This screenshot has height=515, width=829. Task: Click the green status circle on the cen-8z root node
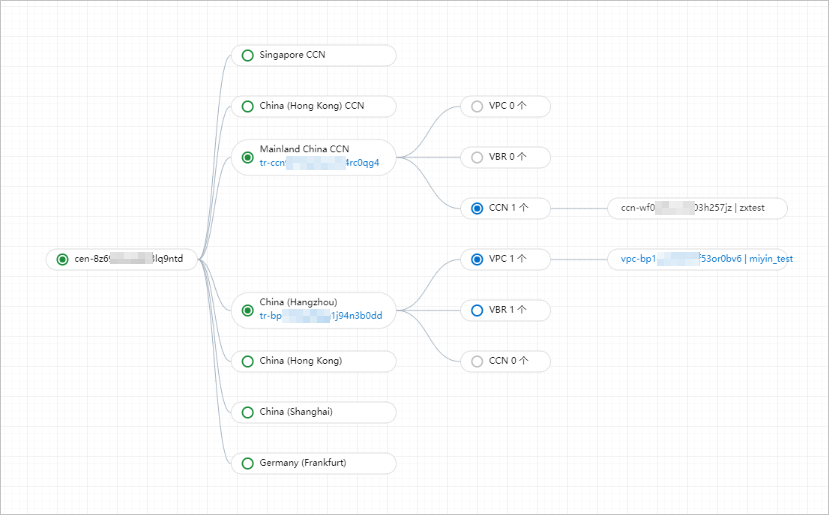click(x=62, y=259)
